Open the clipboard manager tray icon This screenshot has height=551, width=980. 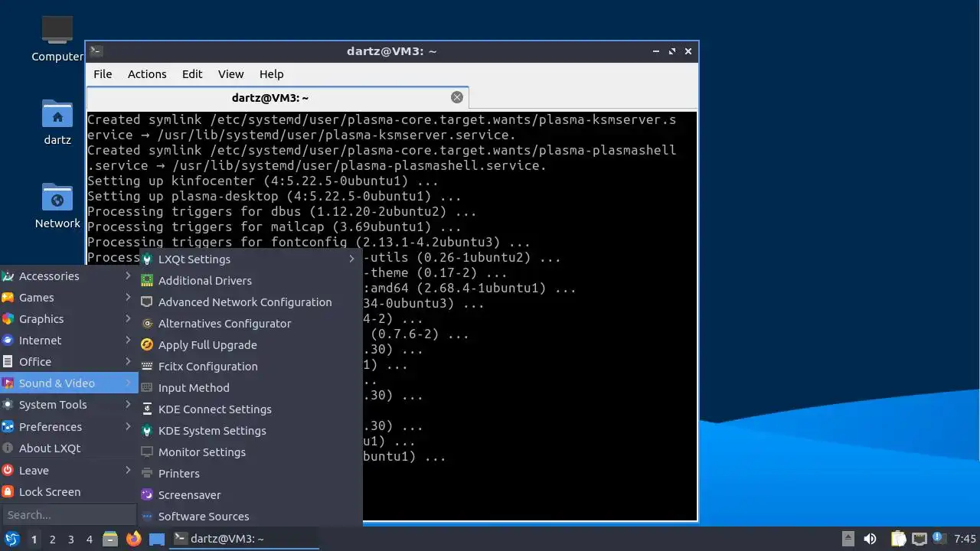pos(898,539)
